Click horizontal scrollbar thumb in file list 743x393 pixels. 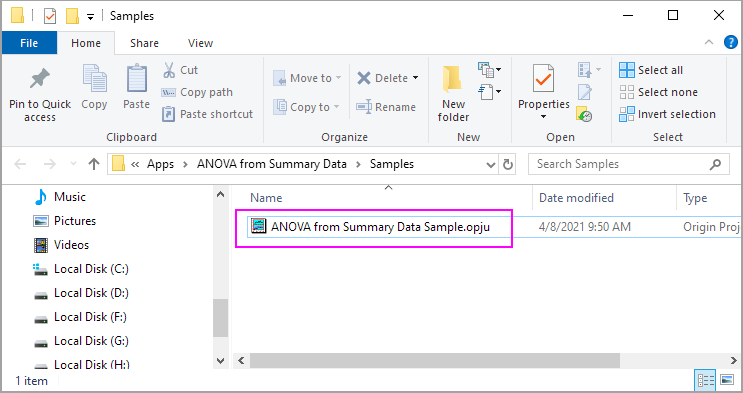[x=435, y=360]
